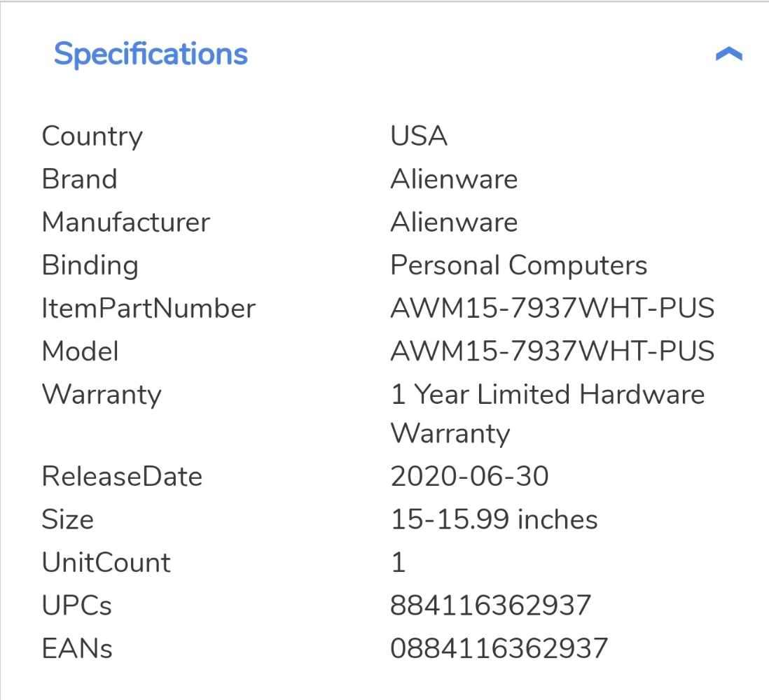Click the Model value AWM15-7937WHT-PUS
The height and width of the screenshot is (700, 769).
tap(552, 351)
